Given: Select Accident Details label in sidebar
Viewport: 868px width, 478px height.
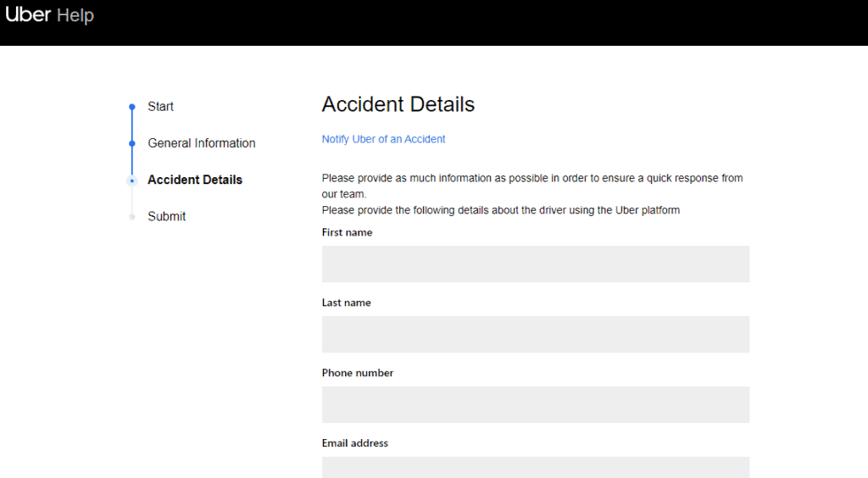Looking at the screenshot, I should tap(195, 180).
